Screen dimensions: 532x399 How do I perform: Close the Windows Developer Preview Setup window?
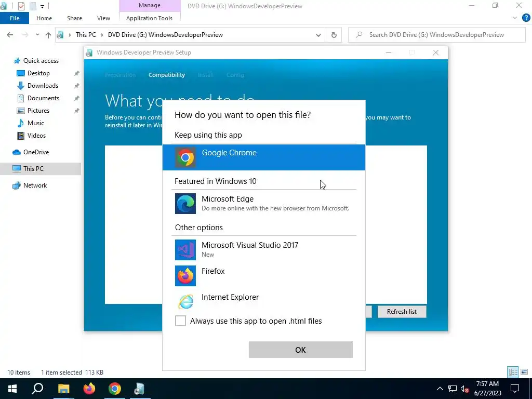click(436, 52)
